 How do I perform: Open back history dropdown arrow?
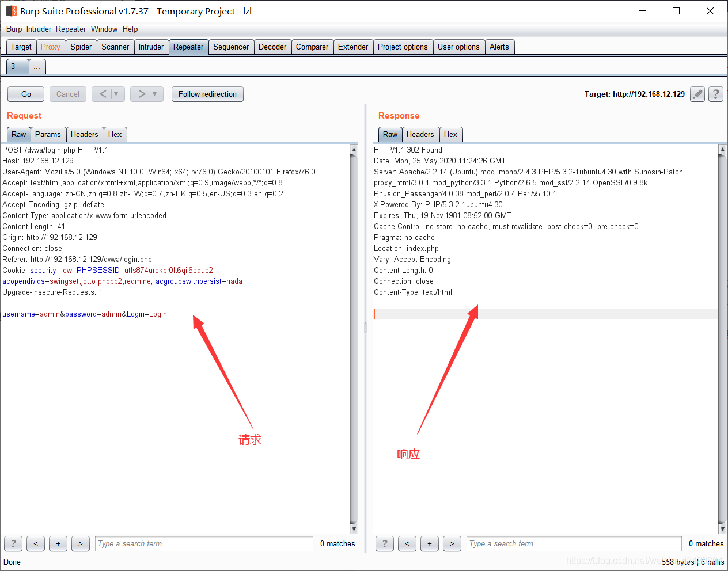(116, 94)
